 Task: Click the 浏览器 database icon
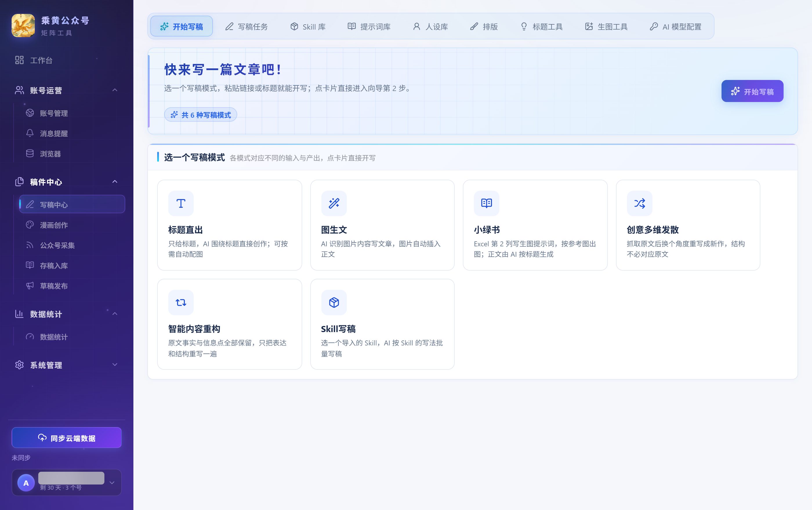point(30,153)
